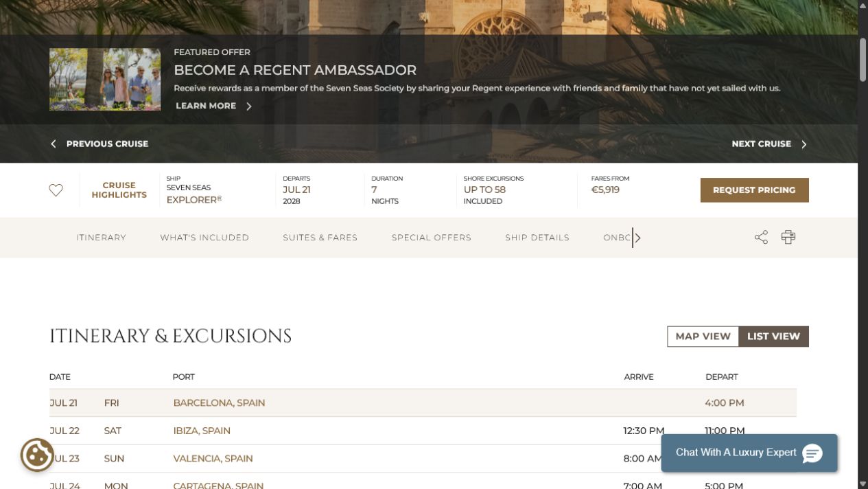The image size is (868, 489).
Task: Click the 4:00 PM Barcelona departure time
Action: [725, 403]
